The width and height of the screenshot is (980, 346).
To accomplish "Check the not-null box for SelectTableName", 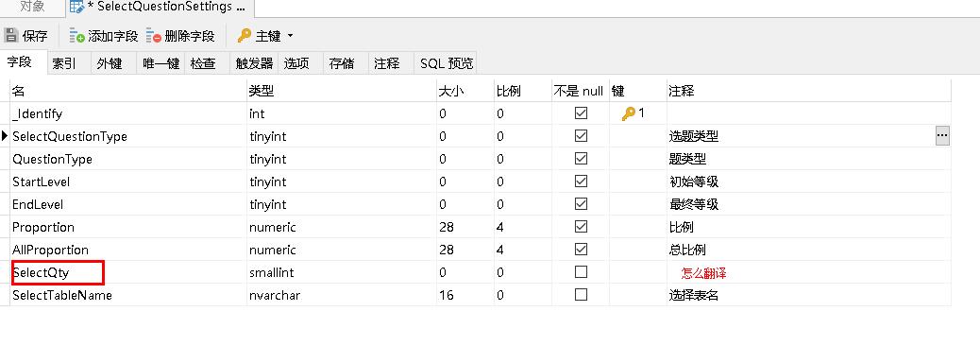I will [x=582, y=295].
